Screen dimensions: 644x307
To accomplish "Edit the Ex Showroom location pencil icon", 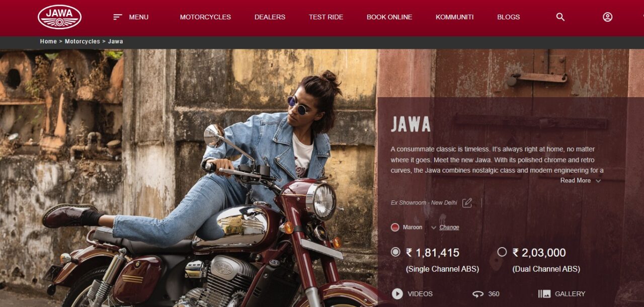I will [x=467, y=202].
